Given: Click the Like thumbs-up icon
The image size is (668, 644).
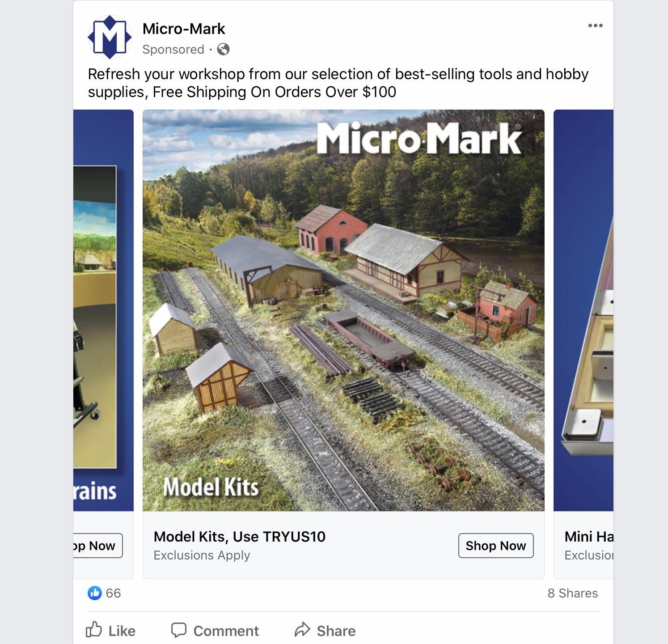Looking at the screenshot, I should point(94,630).
